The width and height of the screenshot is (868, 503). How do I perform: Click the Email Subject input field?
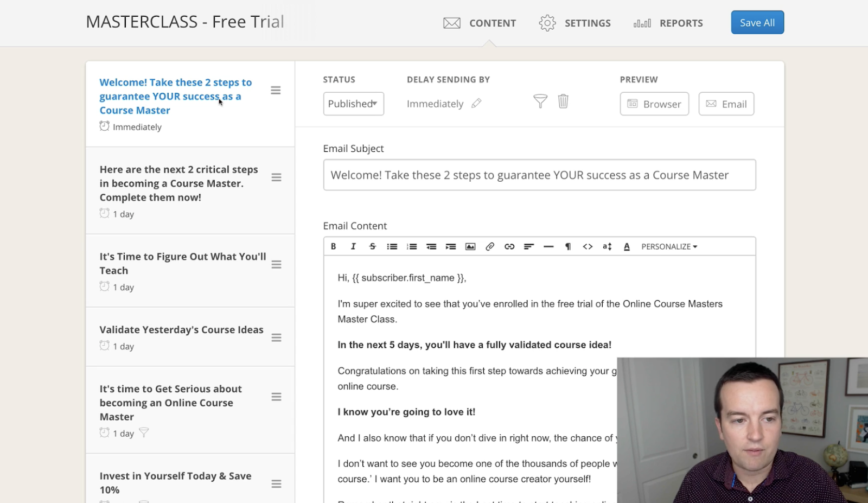point(539,175)
